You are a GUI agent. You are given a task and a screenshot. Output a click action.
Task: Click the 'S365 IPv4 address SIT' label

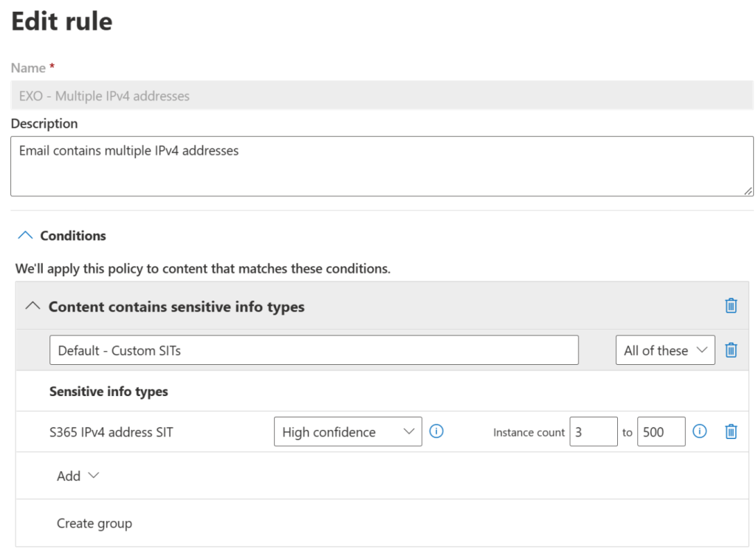(x=111, y=431)
